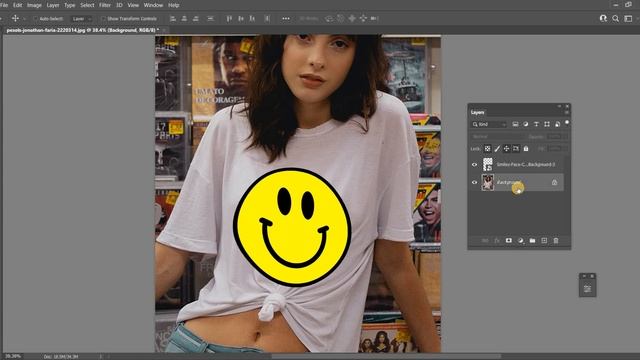
Task: Open the Select menu
Action: coord(87,5)
